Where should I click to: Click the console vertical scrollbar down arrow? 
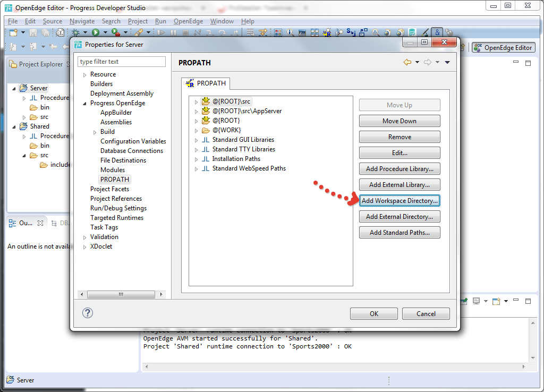click(533, 357)
